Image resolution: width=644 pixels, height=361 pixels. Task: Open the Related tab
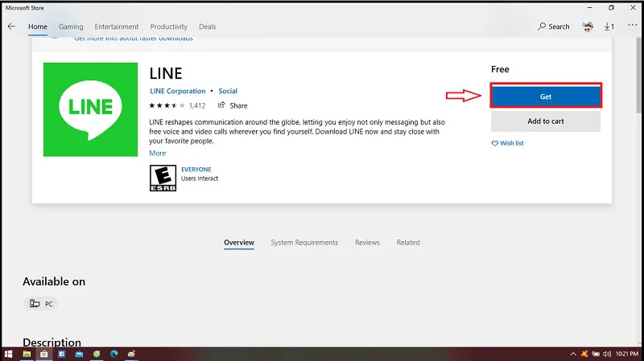pyautogui.click(x=408, y=243)
